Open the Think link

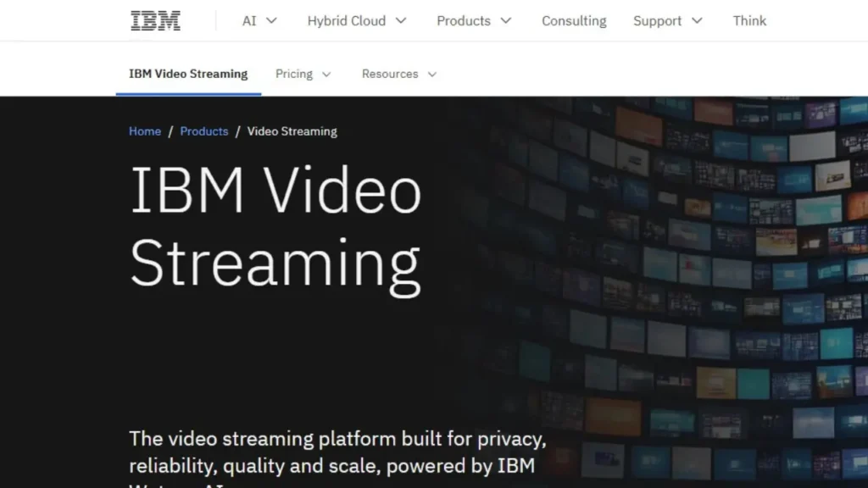coord(749,20)
